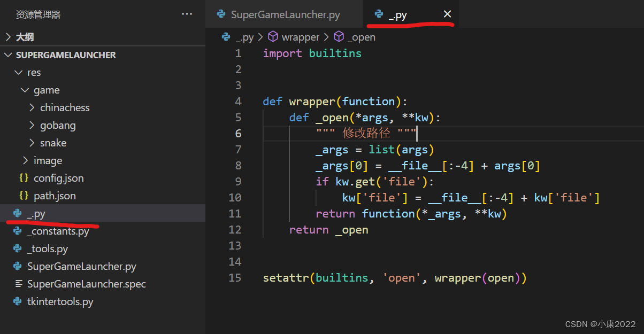Click 'import builtins' code line

[312, 53]
